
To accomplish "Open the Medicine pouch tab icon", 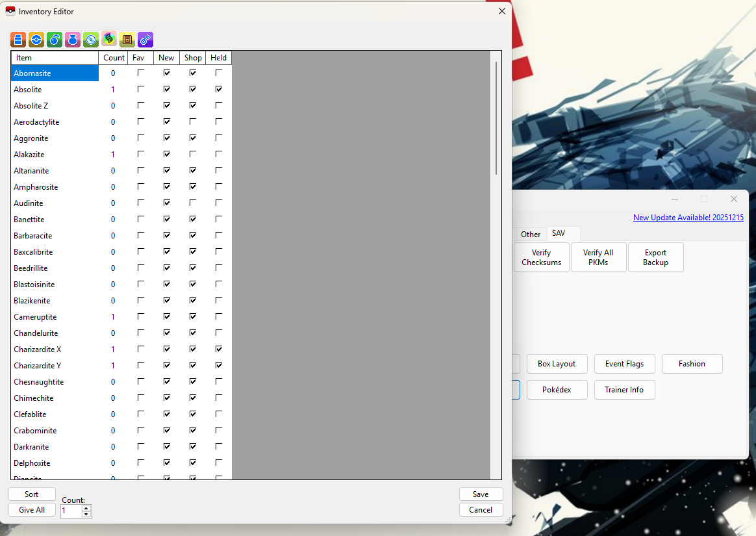I will point(18,40).
